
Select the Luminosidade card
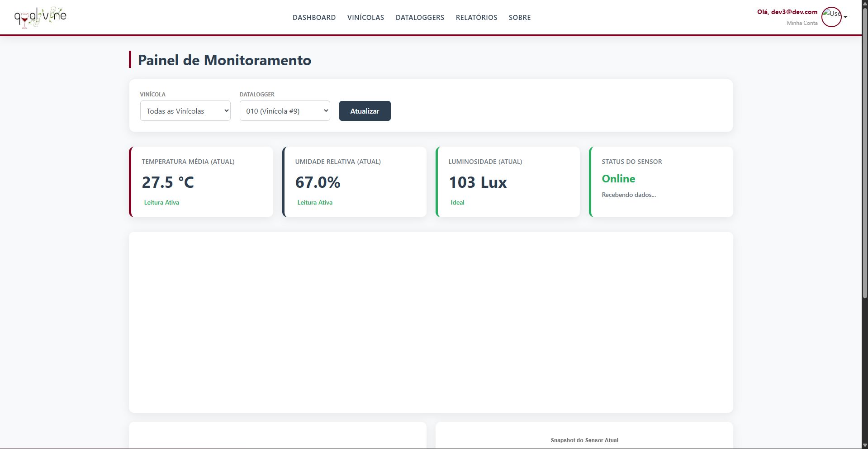pyautogui.click(x=508, y=182)
